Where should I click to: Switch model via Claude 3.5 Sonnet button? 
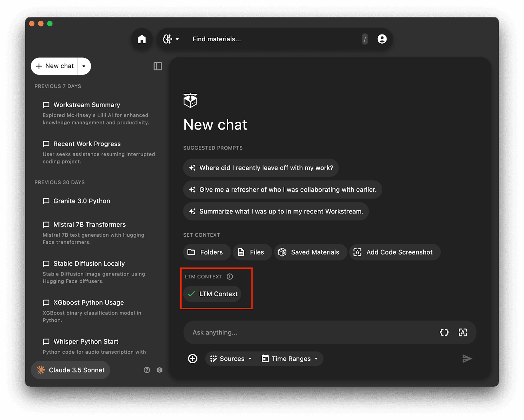(x=70, y=370)
